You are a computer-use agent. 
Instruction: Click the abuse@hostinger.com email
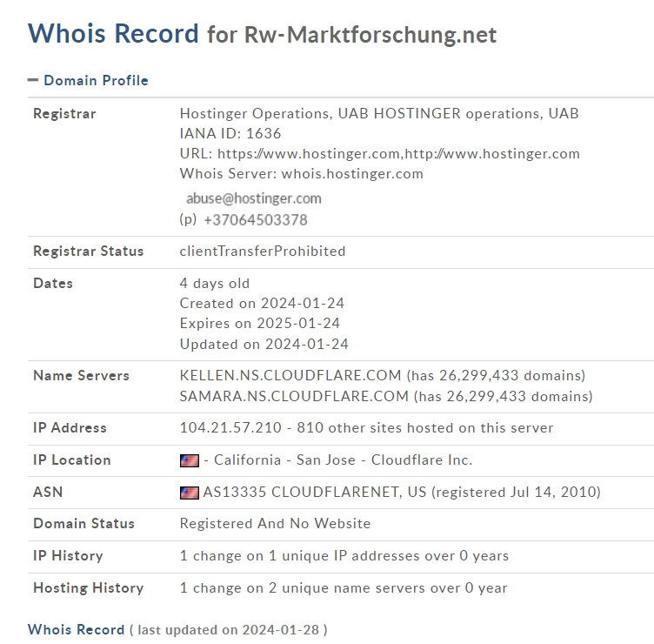point(254,198)
